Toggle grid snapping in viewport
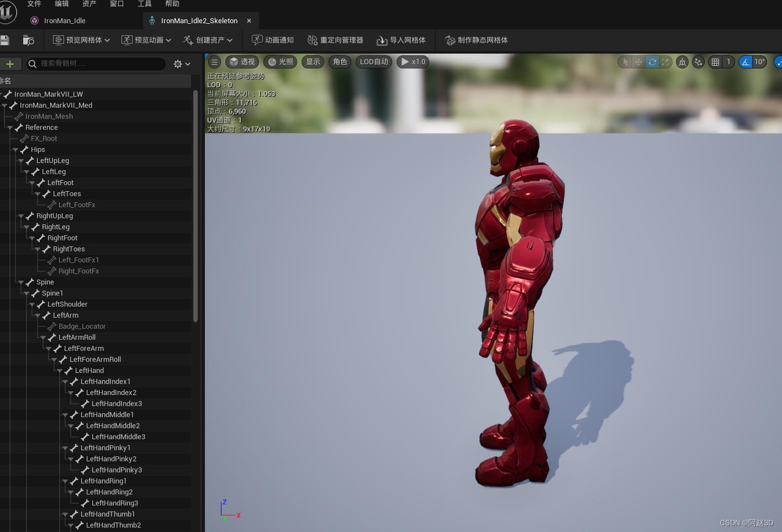The height and width of the screenshot is (532, 782). click(x=715, y=62)
